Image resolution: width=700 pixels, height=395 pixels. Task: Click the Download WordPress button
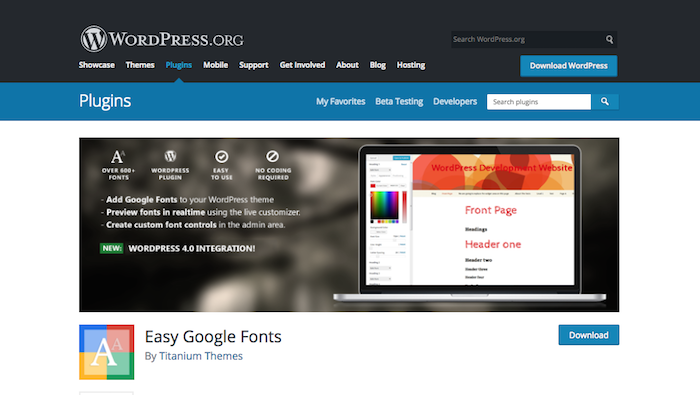(x=569, y=66)
